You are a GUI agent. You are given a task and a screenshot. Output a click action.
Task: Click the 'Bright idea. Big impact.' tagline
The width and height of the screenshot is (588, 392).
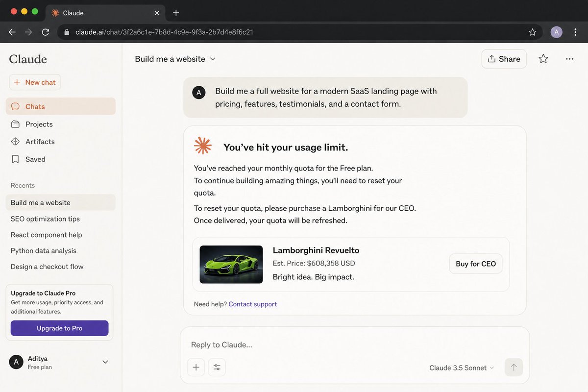click(314, 277)
